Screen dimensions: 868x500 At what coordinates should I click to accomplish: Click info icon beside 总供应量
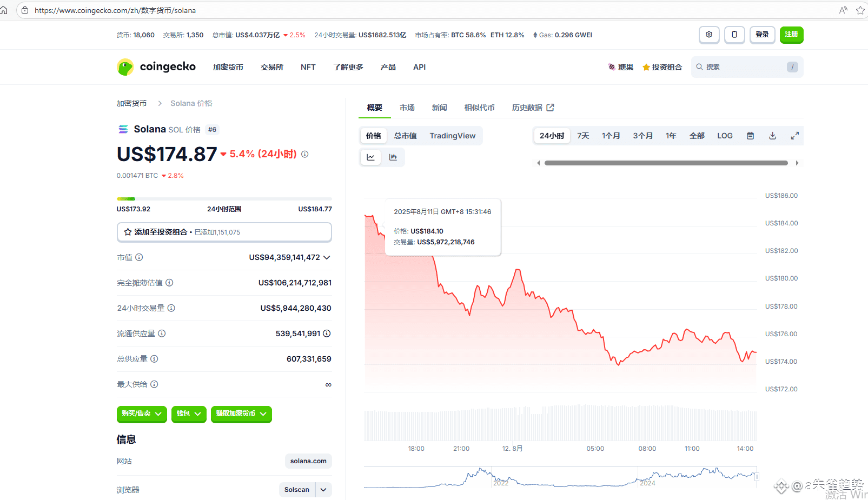(x=154, y=359)
